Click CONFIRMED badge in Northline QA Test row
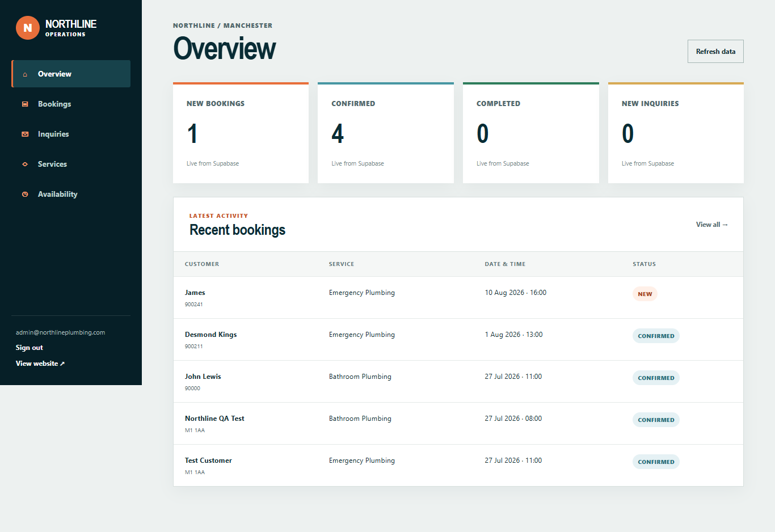775x532 pixels. [656, 420]
